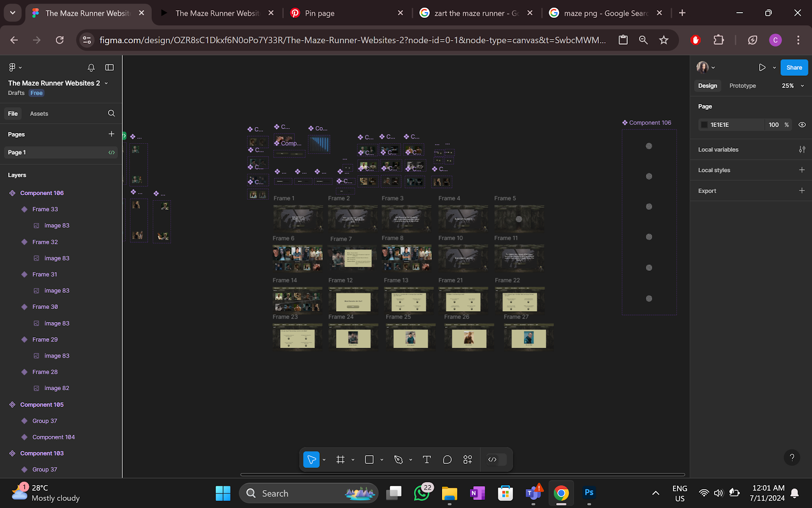Open Photoshop from the taskbar
The height and width of the screenshot is (508, 812).
pos(589,493)
